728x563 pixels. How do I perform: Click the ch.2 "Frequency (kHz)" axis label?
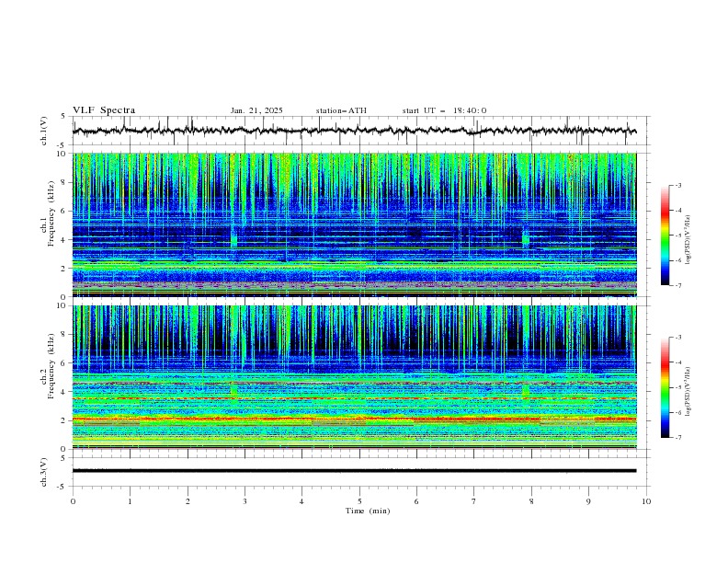[x=51, y=366]
